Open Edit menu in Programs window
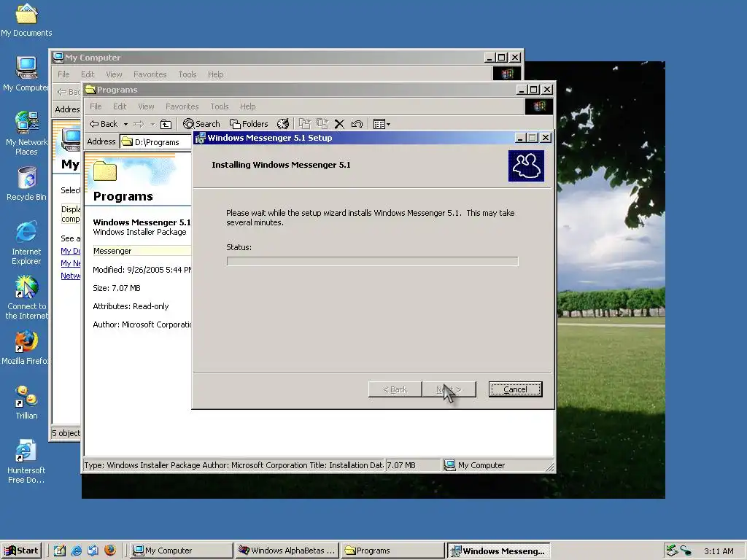Screen dimensions: 747x560 [x=120, y=106]
